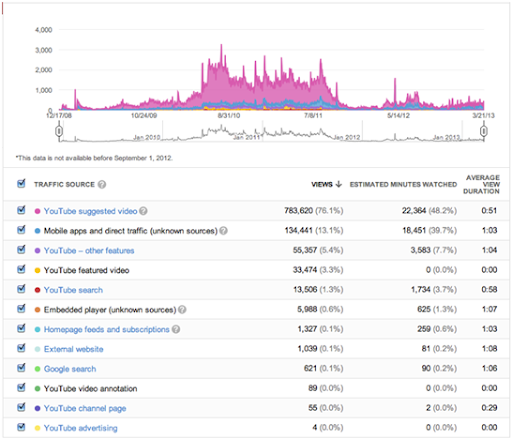Uncheck the Homepage feeds and subscriptions checkbox
The width and height of the screenshot is (512, 439).
click(x=21, y=328)
